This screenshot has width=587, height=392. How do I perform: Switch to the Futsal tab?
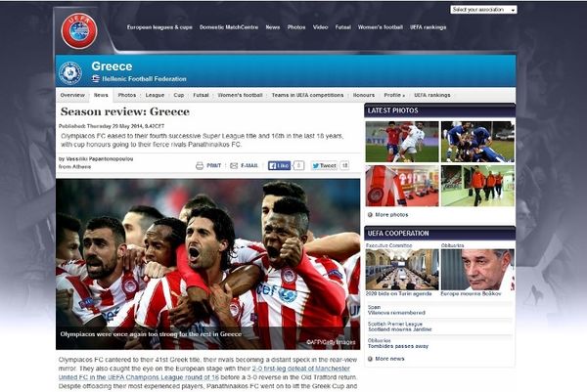click(201, 95)
